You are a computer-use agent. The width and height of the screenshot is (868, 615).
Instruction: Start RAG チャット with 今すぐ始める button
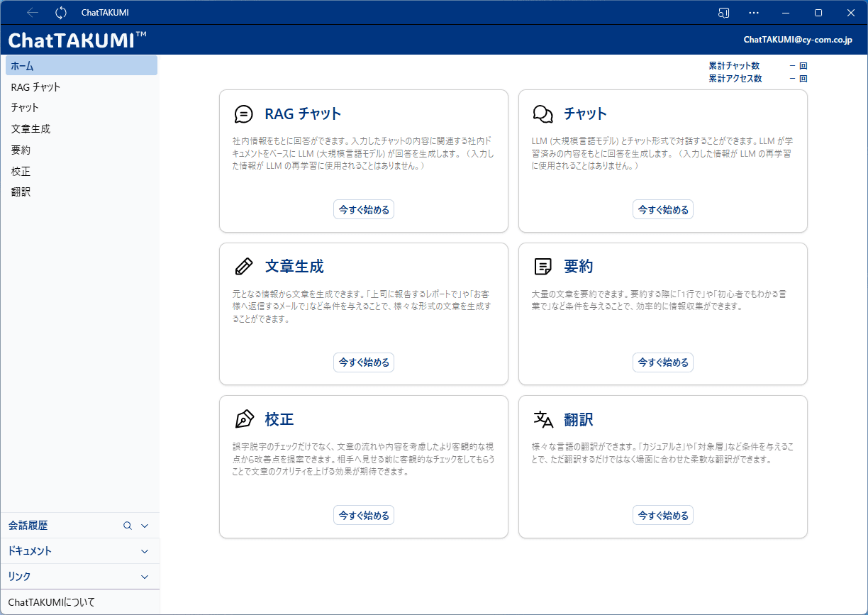click(x=364, y=209)
